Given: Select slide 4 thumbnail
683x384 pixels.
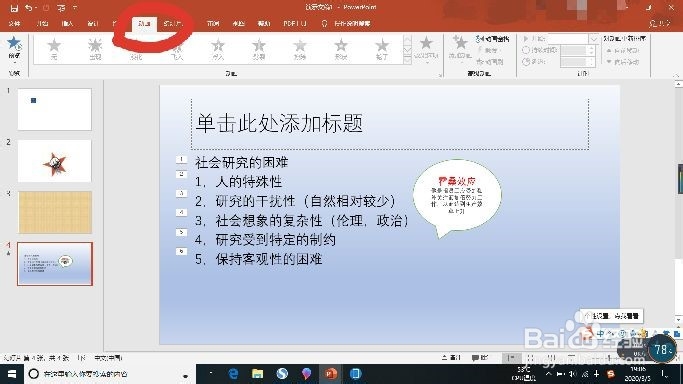Looking at the screenshot, I should point(55,264).
